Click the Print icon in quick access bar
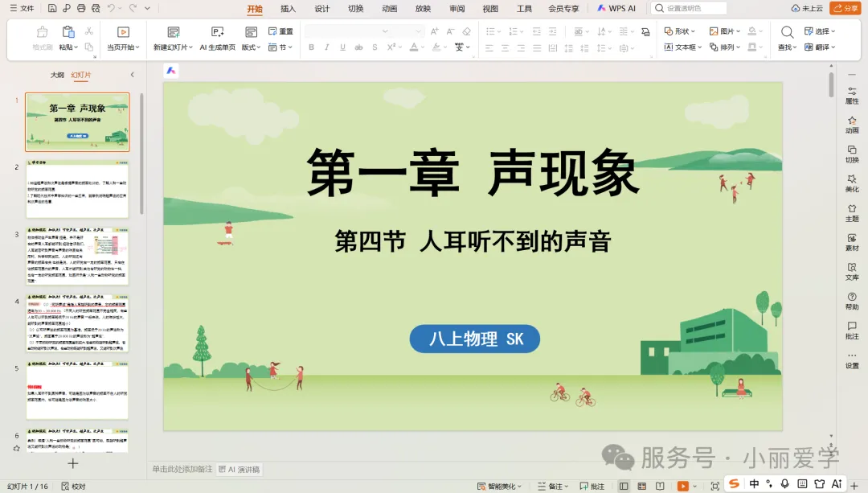868x493 pixels. [x=81, y=8]
